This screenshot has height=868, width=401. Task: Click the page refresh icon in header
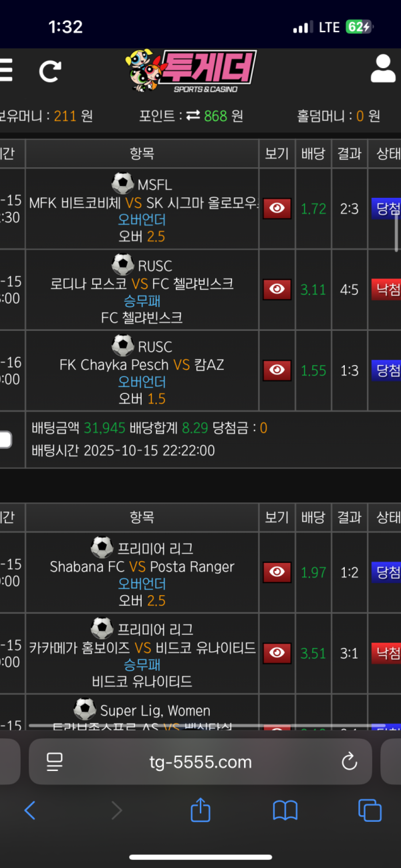[x=50, y=70]
